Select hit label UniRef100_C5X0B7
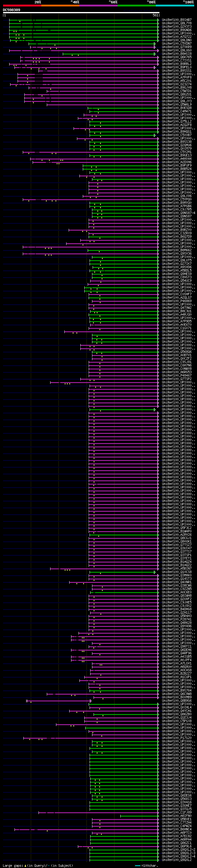This screenshot has height=868, width=197. pyautogui.click(x=177, y=135)
